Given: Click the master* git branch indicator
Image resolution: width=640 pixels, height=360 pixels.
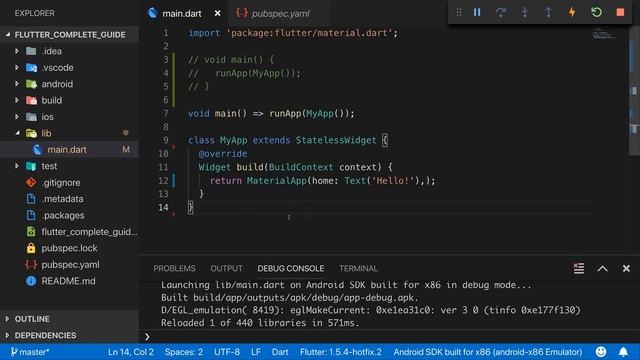Looking at the screenshot, I should coord(30,352).
